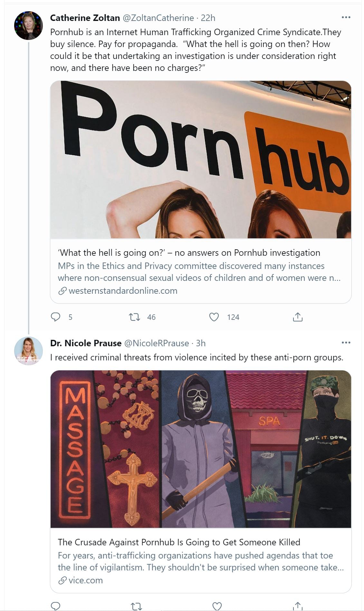
Task: Click the Catherine Zoltan display name
Action: tap(85, 18)
